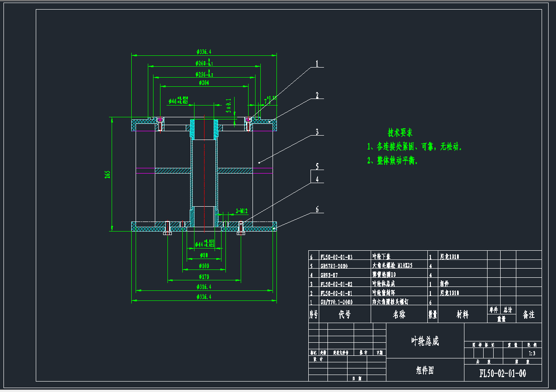Select material 尼龙1010 in the 叶轮下盖 row
Viewport: 556px width, 392px height.
click(450, 257)
